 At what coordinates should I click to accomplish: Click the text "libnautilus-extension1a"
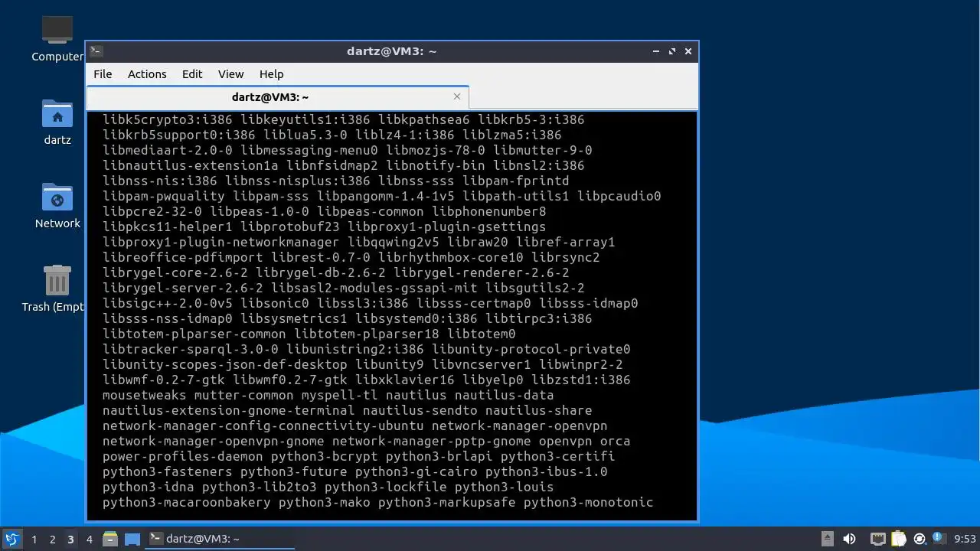(x=191, y=165)
